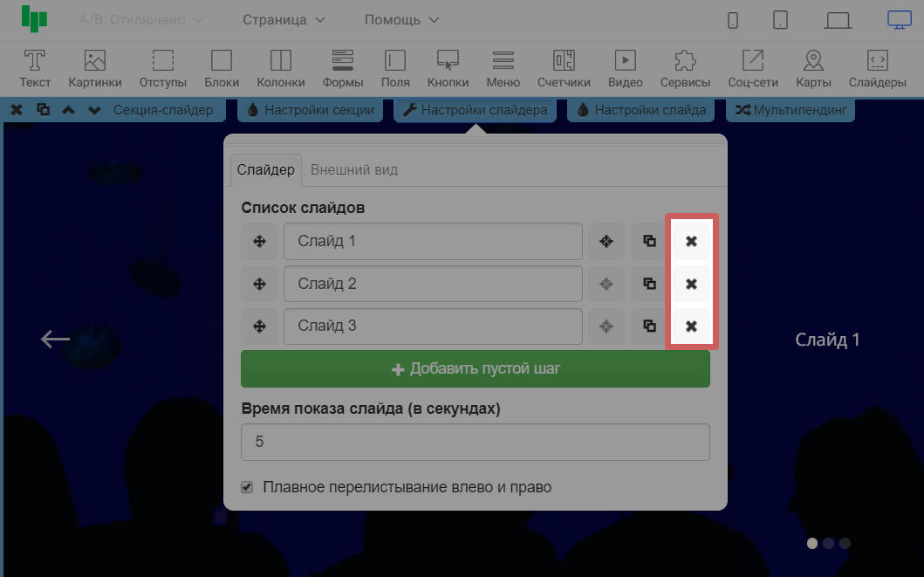Expand the A/B: Отключено dropdown
Viewport: 924px width, 577px height.
pos(141,19)
